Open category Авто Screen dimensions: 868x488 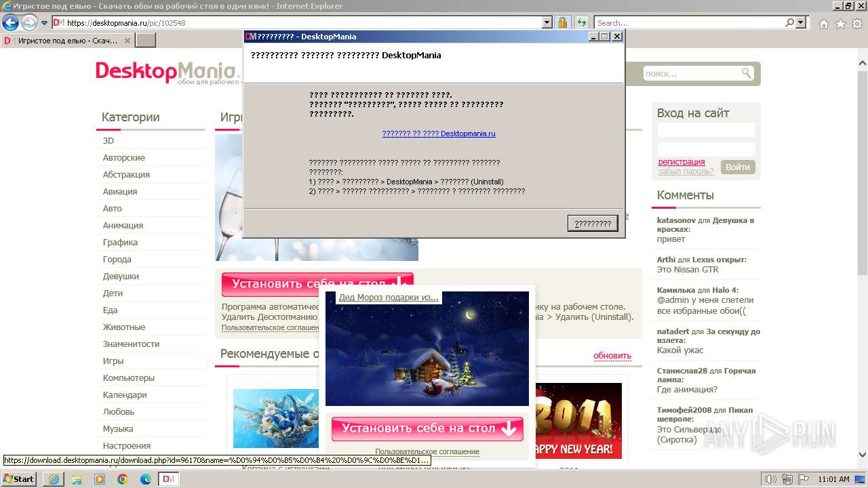(x=113, y=208)
